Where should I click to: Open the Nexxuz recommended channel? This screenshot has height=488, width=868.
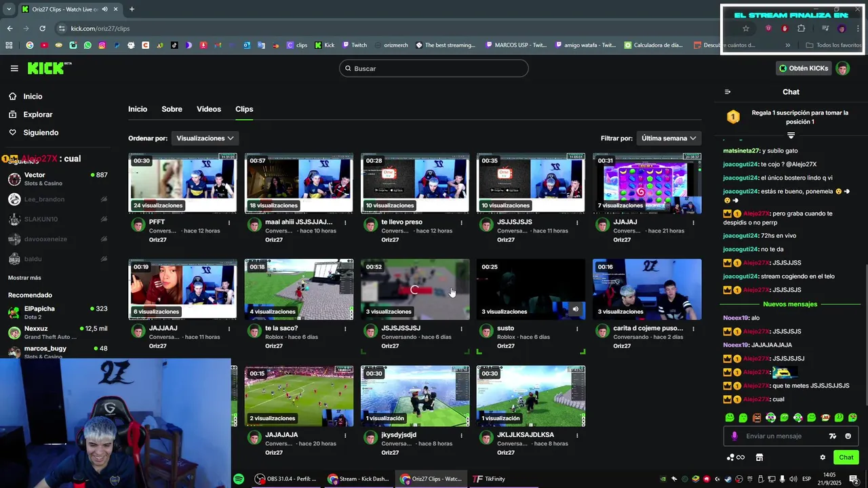coord(58,332)
